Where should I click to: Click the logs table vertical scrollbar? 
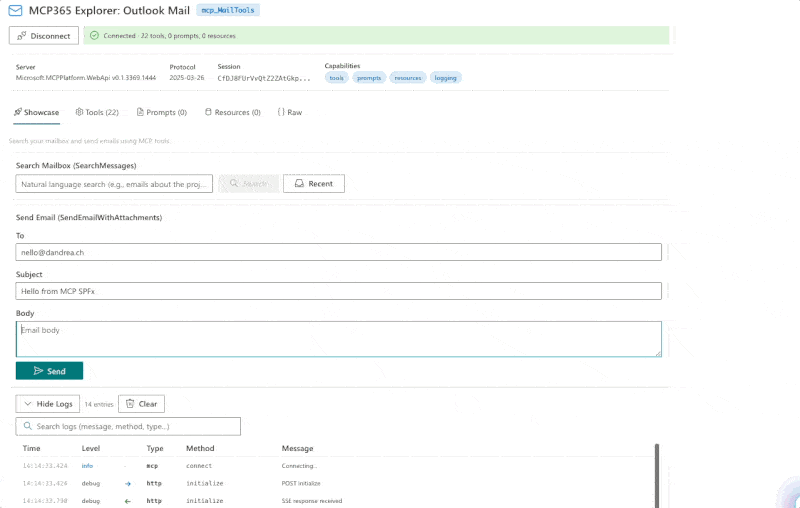point(657,475)
